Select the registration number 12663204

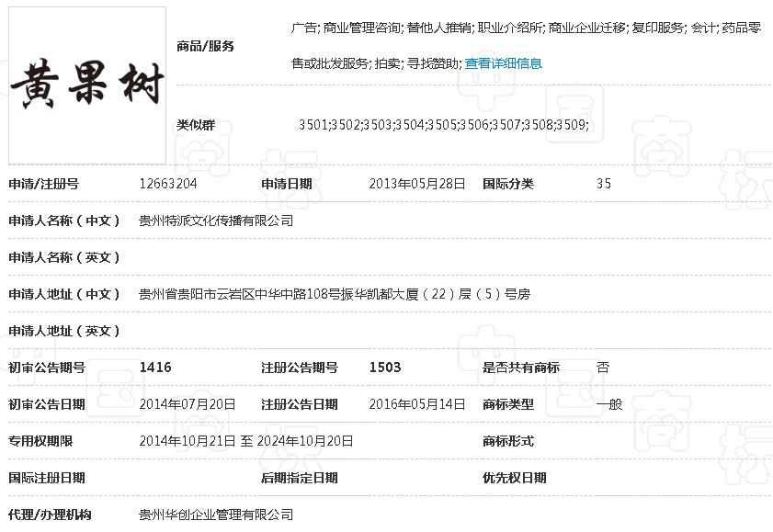pos(168,184)
